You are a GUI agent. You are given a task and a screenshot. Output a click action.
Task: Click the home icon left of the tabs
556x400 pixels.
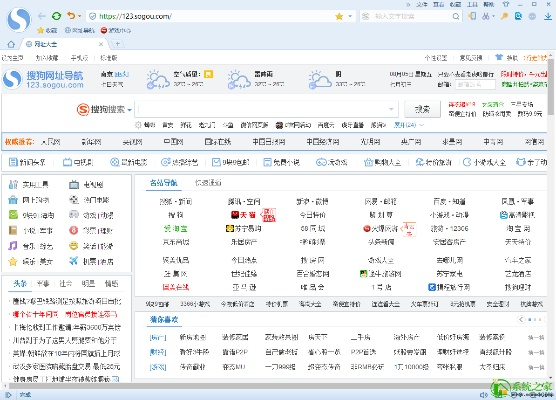point(11,44)
